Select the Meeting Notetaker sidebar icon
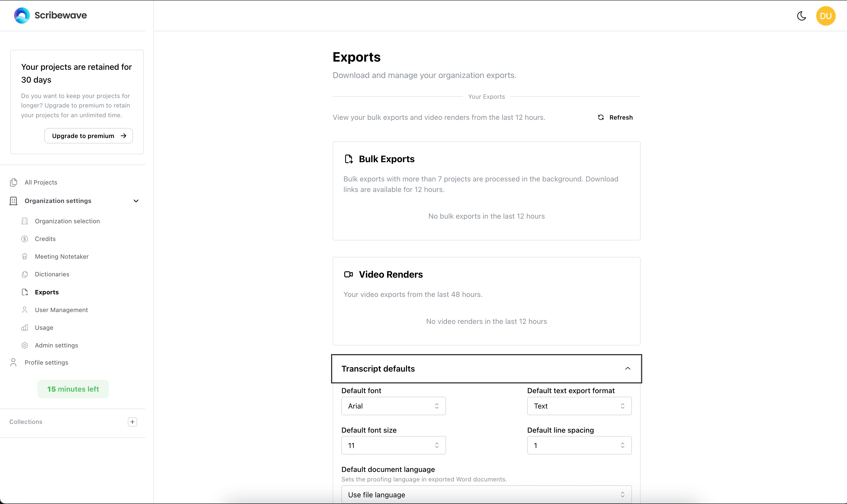The height and width of the screenshot is (504, 847). [25, 256]
